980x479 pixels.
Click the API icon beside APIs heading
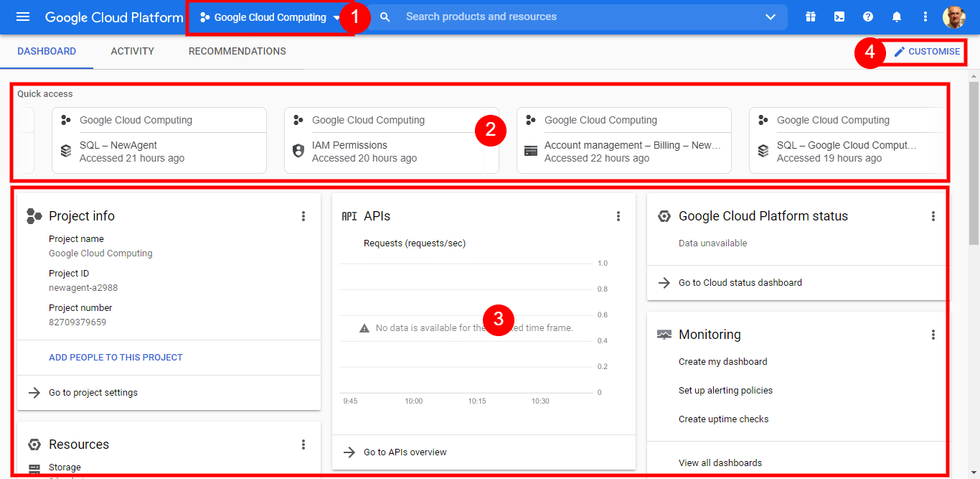(349, 216)
